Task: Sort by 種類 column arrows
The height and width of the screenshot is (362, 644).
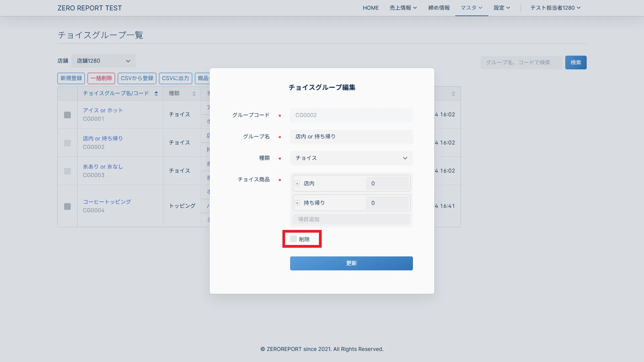Action: [x=194, y=94]
